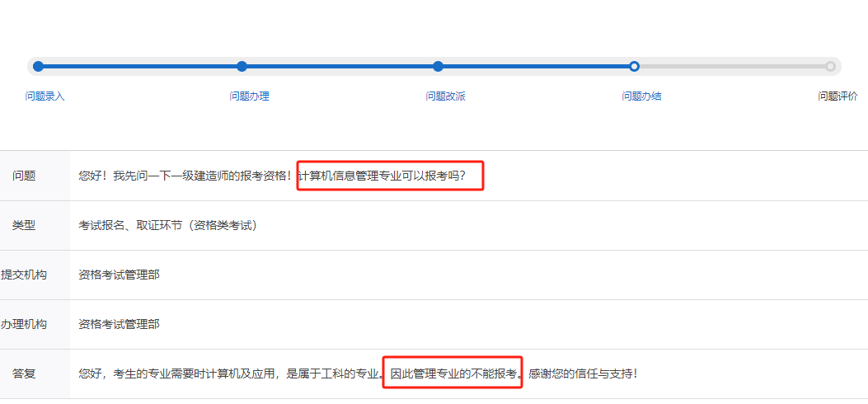Click 资格考试管理部 in the 提交机构 row
The width and height of the screenshot is (868, 404).
click(119, 275)
